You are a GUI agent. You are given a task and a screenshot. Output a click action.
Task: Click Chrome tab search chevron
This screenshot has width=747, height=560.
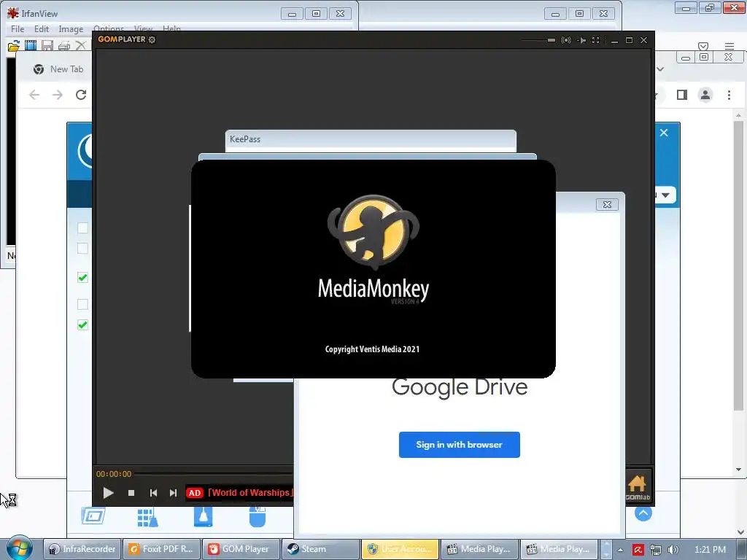point(660,69)
